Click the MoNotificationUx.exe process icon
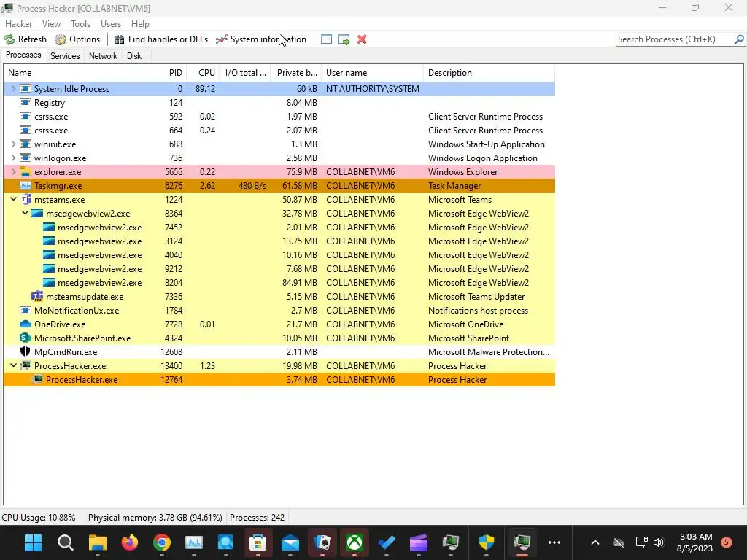Image resolution: width=747 pixels, height=560 pixels. (26, 311)
